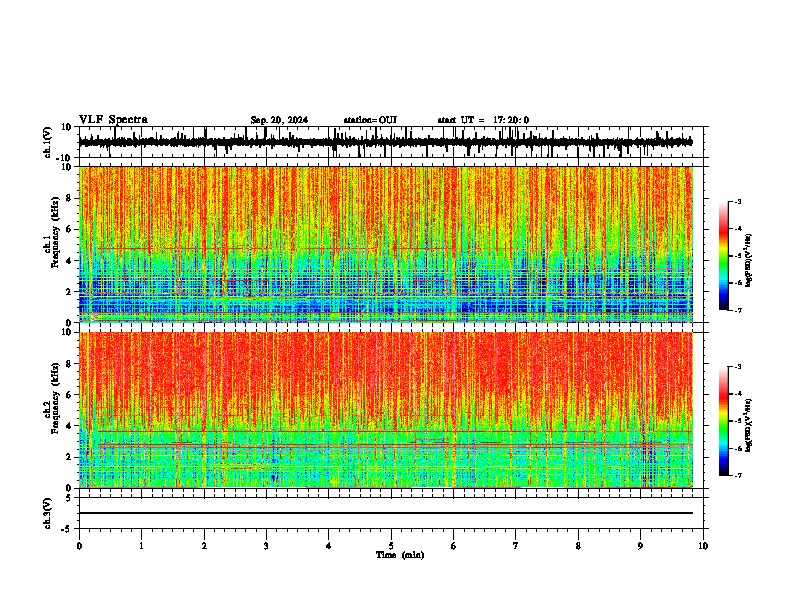Click time axis tick label "10"
Viewport: 792px width, 612px height.
[x=703, y=546]
